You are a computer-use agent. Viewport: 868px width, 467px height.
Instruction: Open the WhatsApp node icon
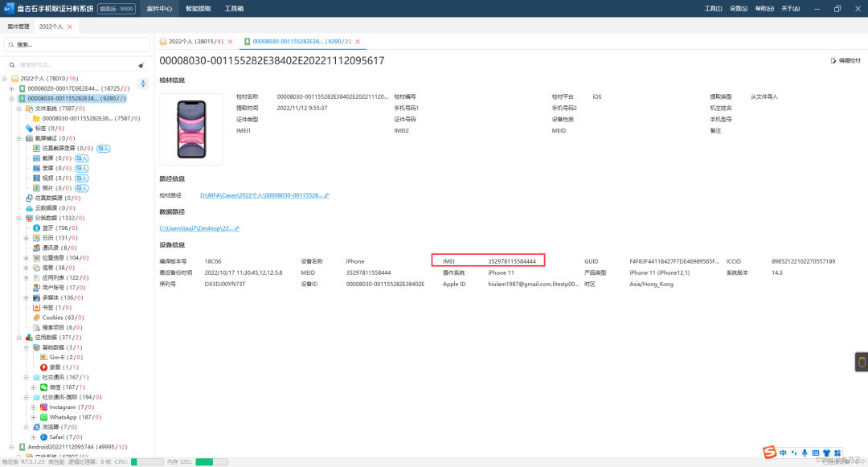43,417
